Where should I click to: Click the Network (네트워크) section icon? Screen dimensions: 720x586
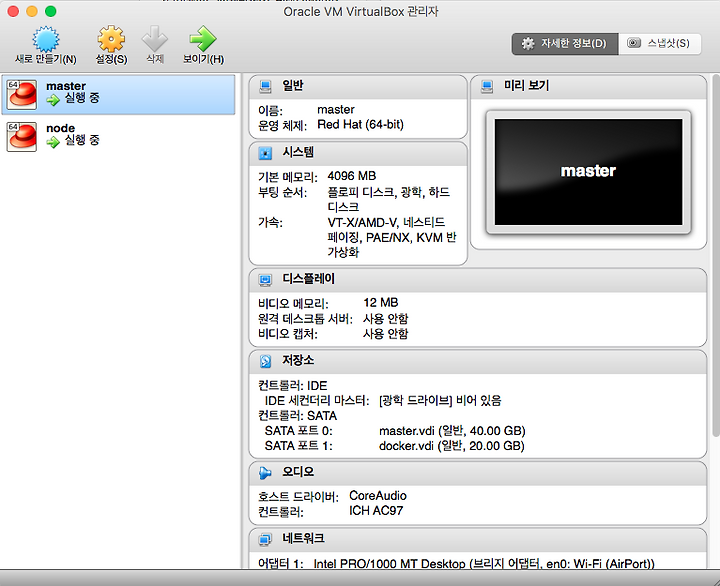click(265, 539)
